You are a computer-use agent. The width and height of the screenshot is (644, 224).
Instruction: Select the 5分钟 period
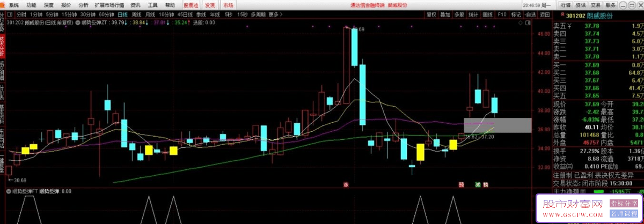click(x=52, y=14)
